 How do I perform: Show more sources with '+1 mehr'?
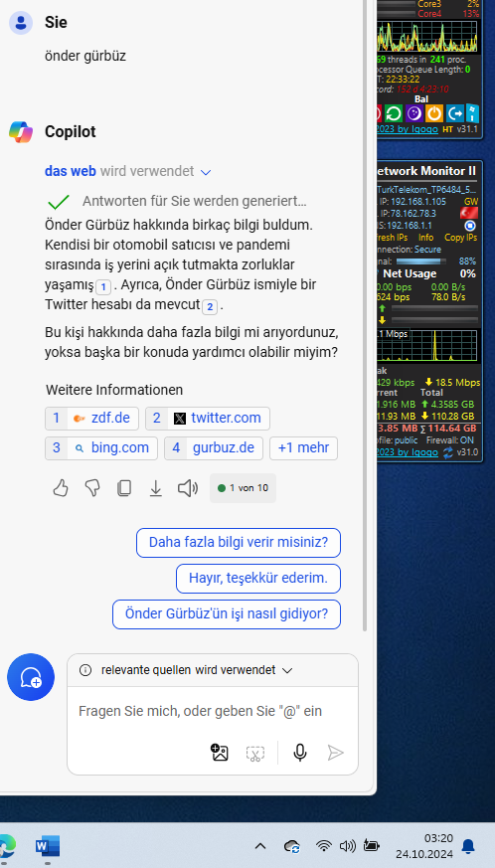(303, 448)
